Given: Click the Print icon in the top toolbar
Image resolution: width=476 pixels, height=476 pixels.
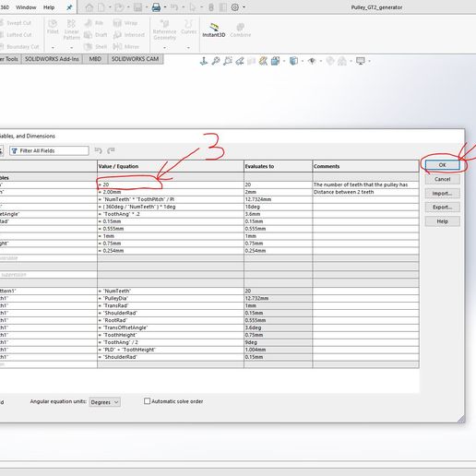Looking at the screenshot, I should point(156,7).
